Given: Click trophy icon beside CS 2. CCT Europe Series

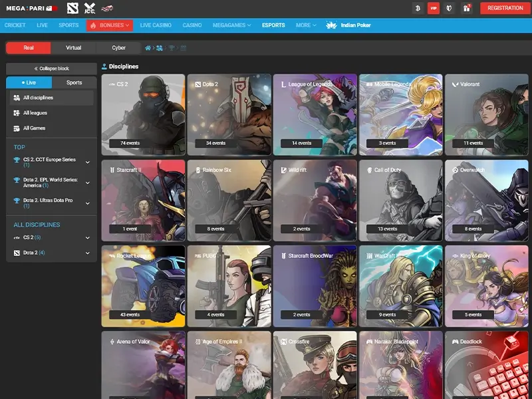Looking at the screenshot, I should click(x=16, y=160).
